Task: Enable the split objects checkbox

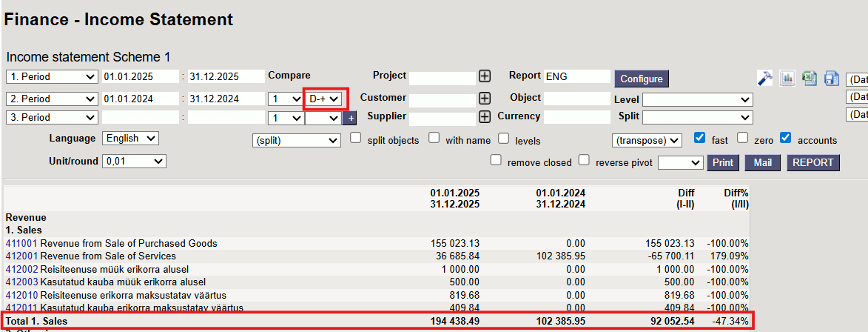Action: pos(356,138)
